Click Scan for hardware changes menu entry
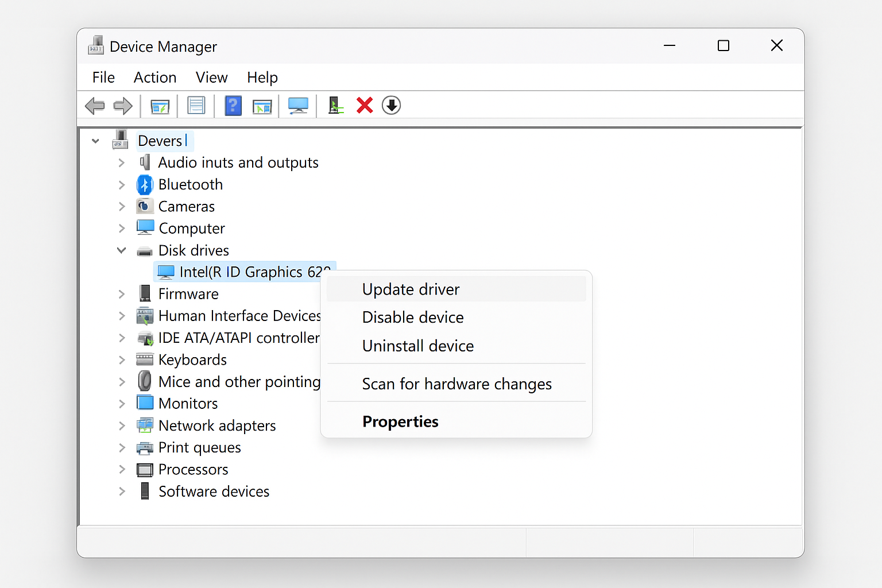 [x=457, y=384]
